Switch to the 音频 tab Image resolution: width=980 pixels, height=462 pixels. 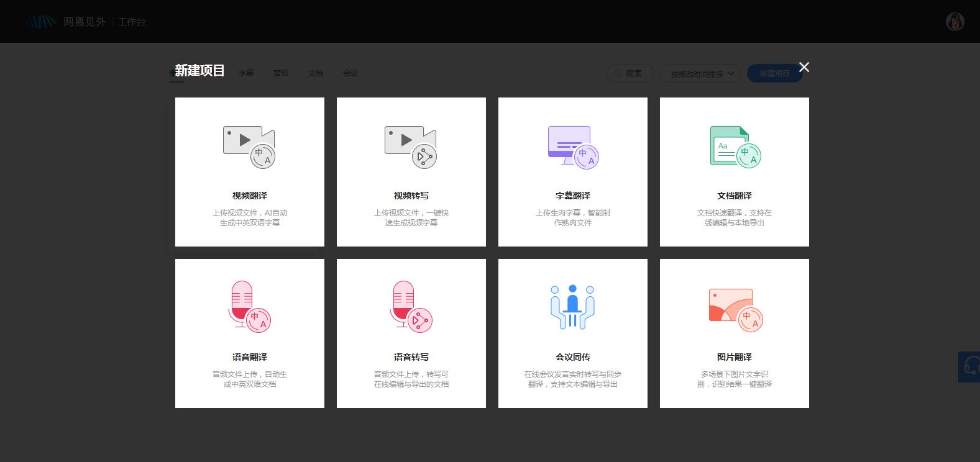click(281, 73)
